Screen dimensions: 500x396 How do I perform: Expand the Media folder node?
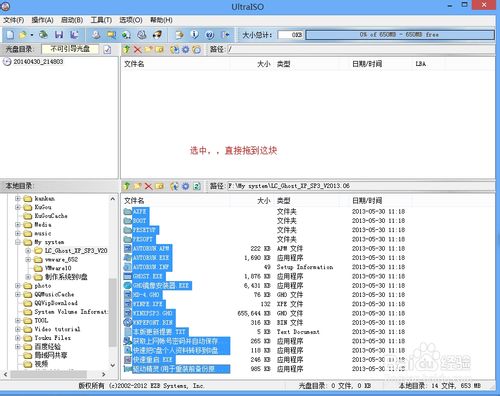click(x=18, y=225)
